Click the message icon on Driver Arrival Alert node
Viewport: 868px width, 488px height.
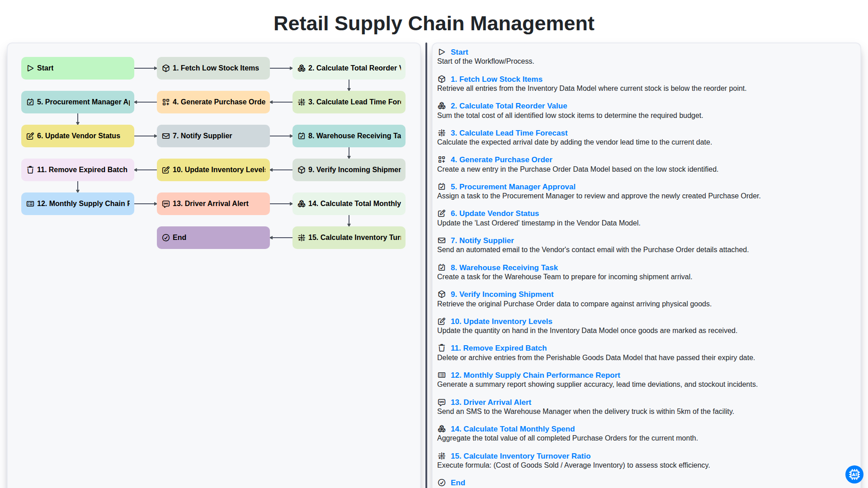[x=166, y=204]
